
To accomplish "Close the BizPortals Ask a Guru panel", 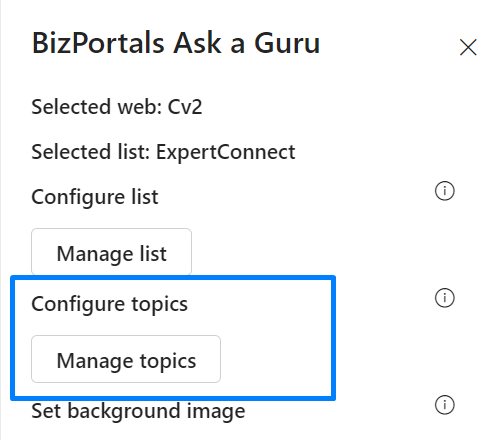I will (x=468, y=47).
